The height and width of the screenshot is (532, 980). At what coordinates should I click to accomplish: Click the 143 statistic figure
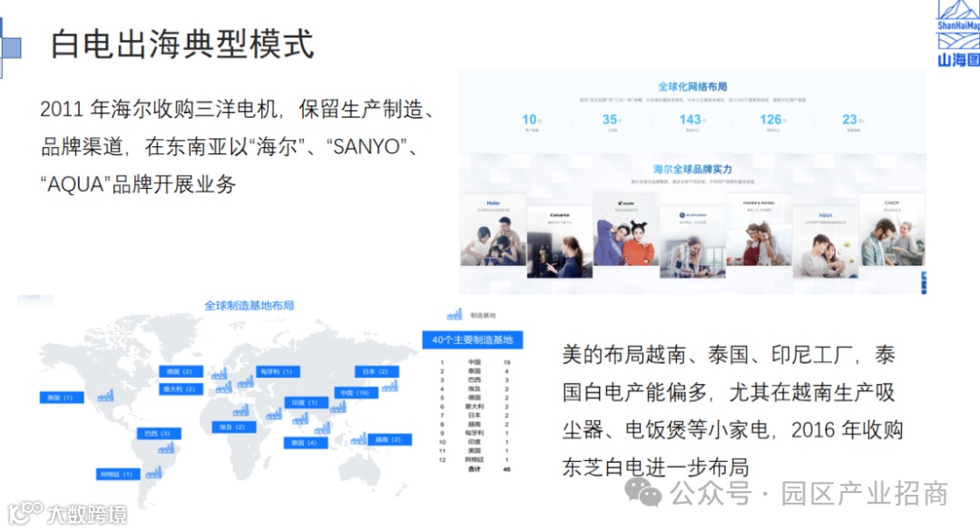(x=691, y=120)
